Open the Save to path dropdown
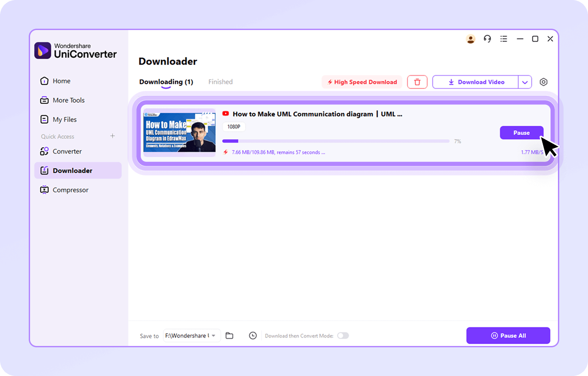 coord(192,336)
